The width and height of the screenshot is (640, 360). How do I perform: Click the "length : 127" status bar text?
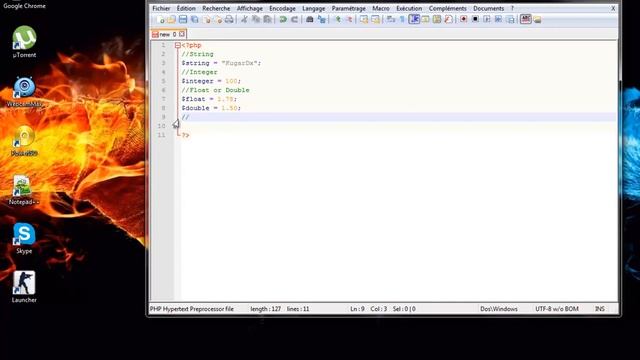pos(265,309)
